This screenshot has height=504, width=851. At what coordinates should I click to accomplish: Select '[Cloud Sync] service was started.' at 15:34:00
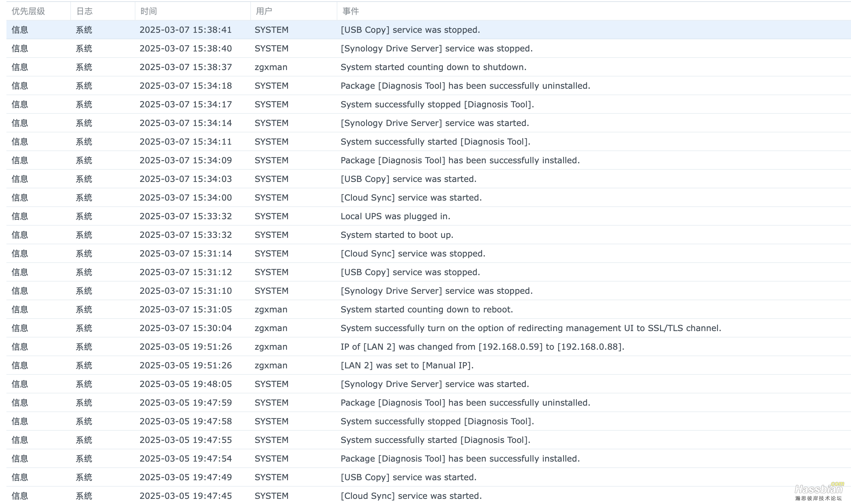[411, 198]
